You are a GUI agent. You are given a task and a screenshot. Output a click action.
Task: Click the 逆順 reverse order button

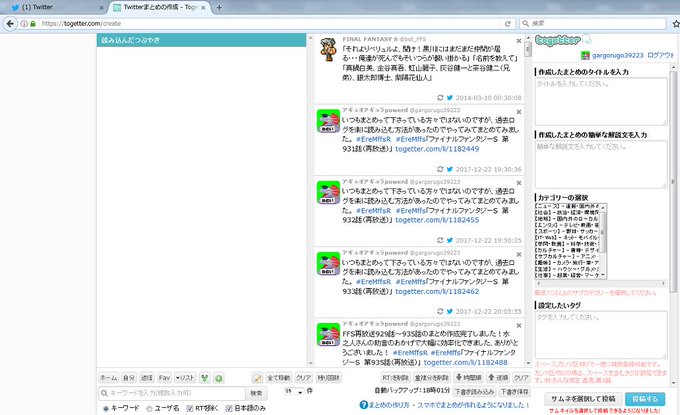pyautogui.click(x=498, y=378)
